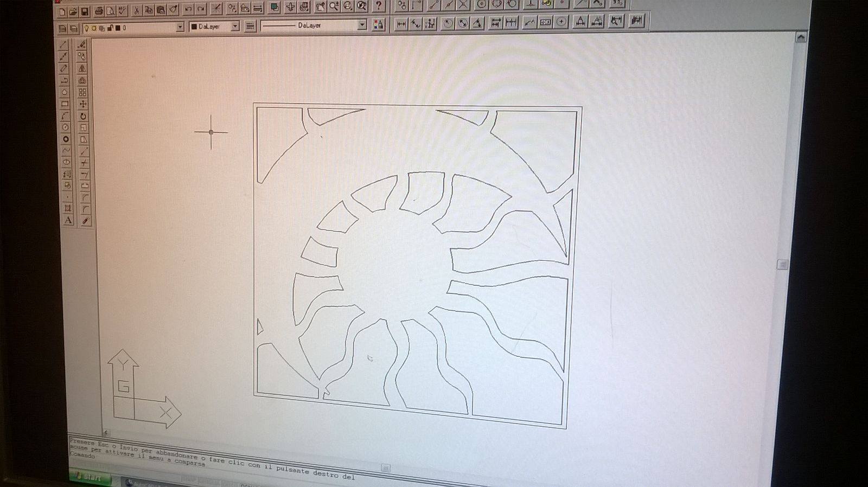Viewport: 868px width, 487px height.
Task: Open the DaLayer color dropdown
Action: tap(235, 26)
